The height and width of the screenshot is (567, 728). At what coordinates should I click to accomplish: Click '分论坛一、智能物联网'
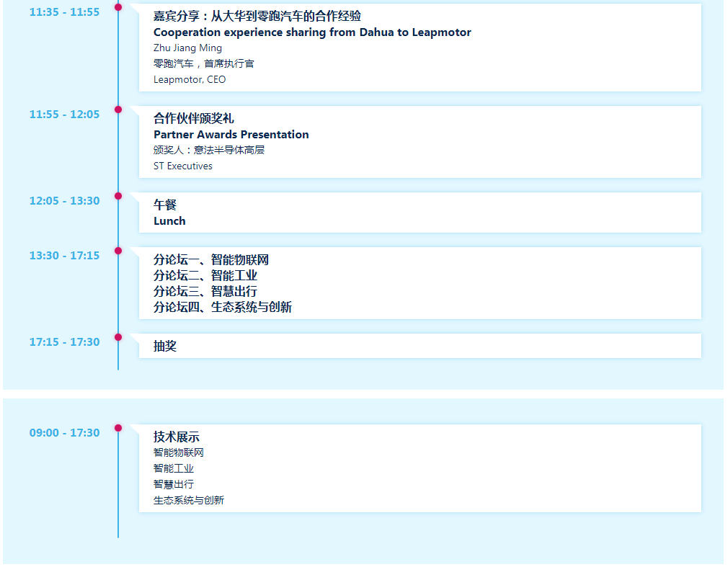211,259
